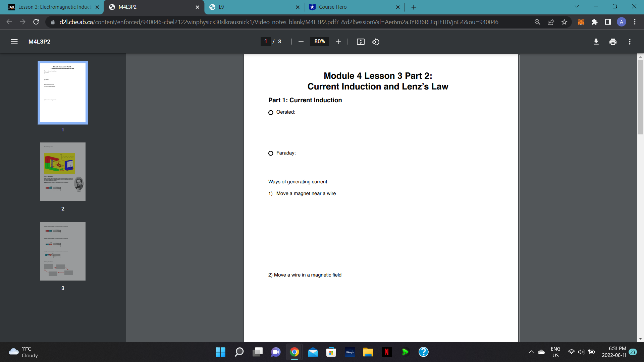Download the PDF file
644x362 pixels.
[x=596, y=42]
